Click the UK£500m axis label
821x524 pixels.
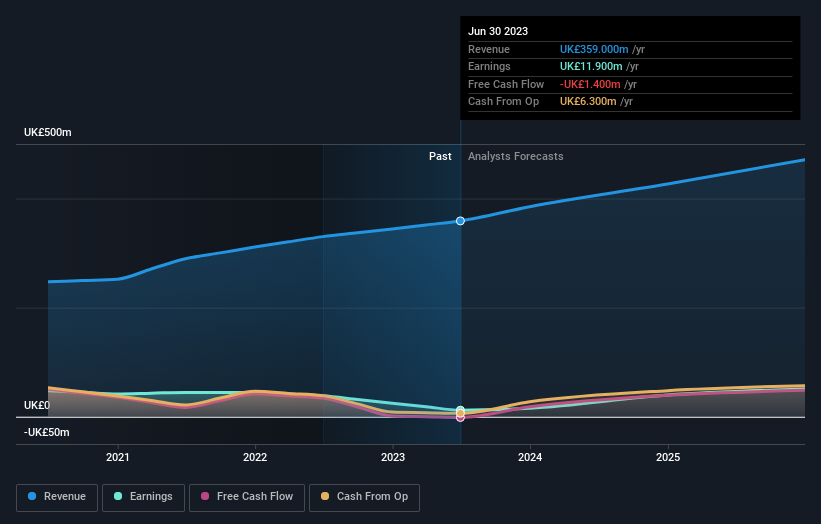click(x=48, y=132)
